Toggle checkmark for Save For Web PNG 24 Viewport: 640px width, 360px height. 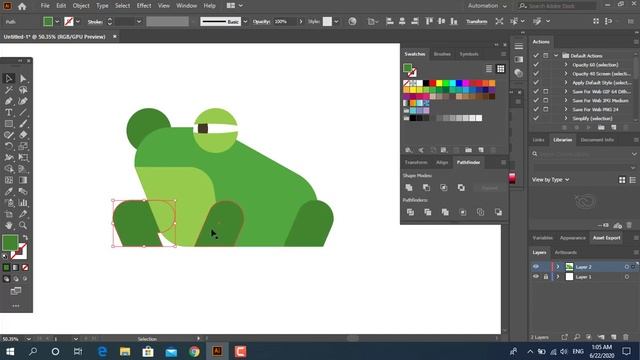[536, 109]
